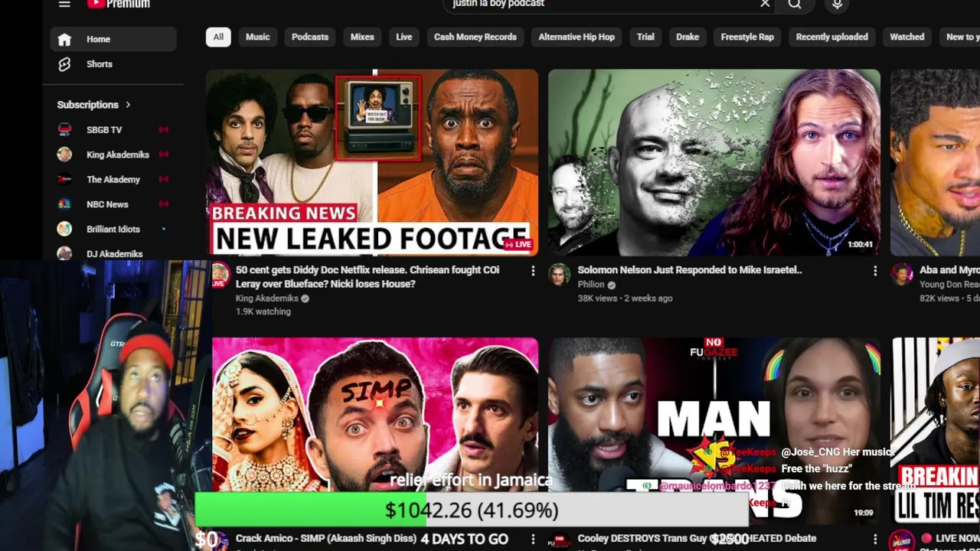
Task: Open more options for 50 cent video
Action: tap(533, 271)
